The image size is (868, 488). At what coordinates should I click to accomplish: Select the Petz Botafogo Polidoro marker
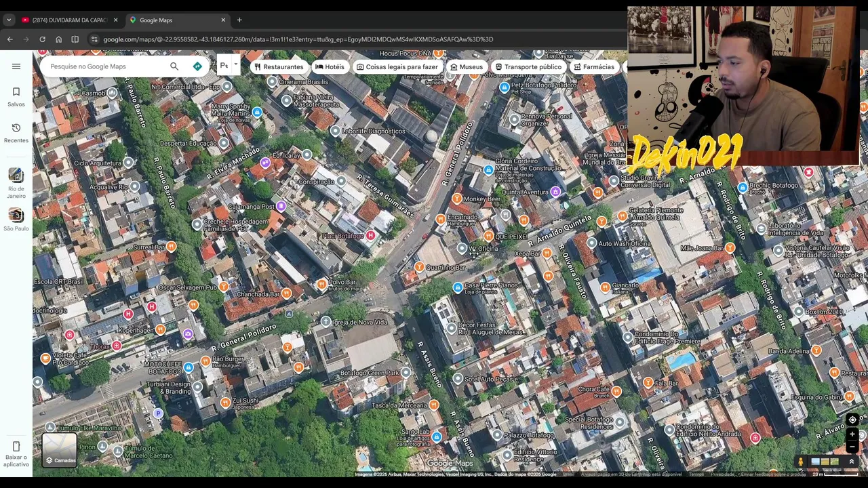tap(504, 87)
